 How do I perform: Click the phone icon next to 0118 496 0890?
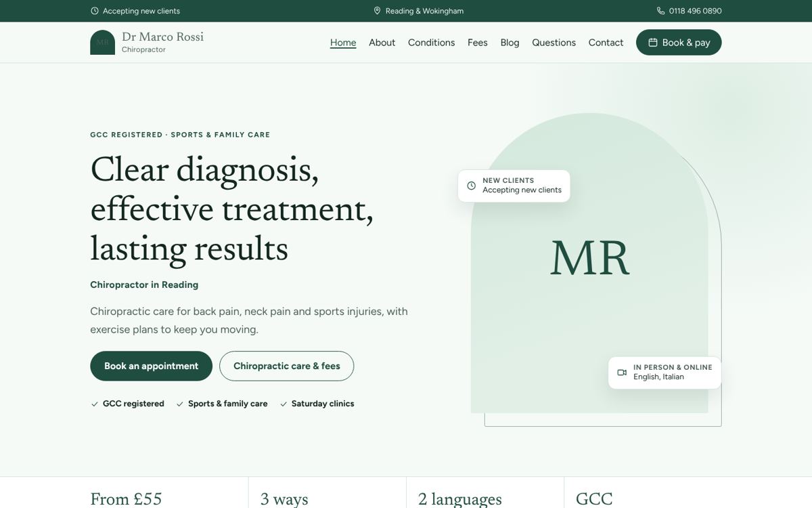661,11
